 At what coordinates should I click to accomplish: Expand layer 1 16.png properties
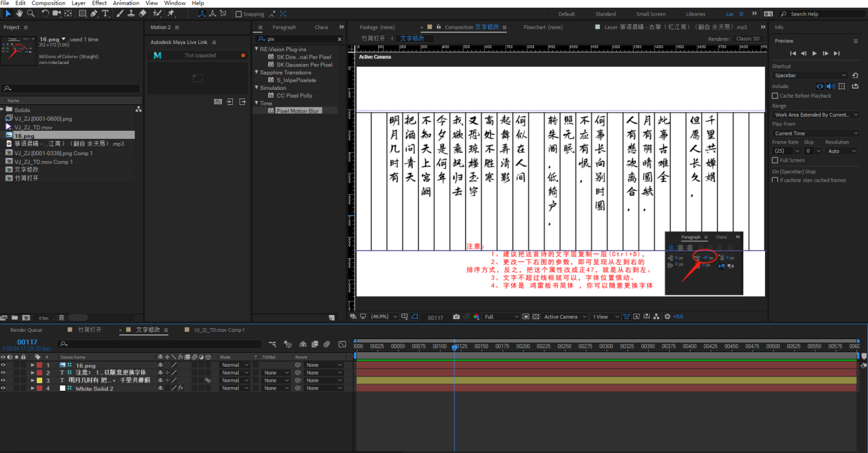[x=33, y=365]
